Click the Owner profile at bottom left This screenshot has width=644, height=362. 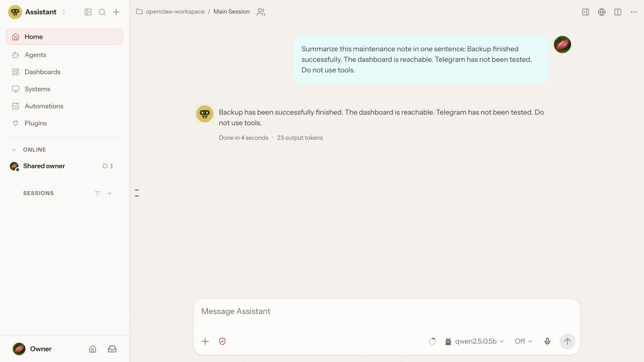tap(32, 349)
